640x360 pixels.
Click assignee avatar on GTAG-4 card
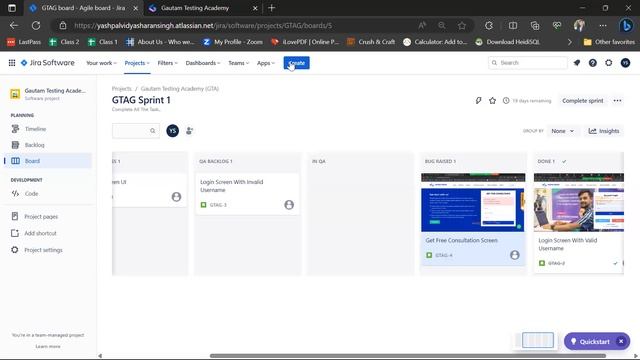(x=515, y=255)
